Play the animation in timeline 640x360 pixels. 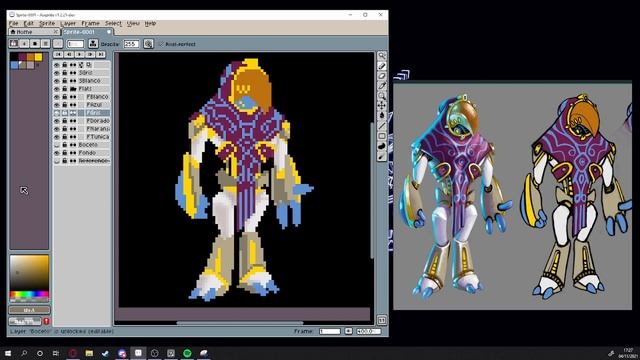coord(80,54)
